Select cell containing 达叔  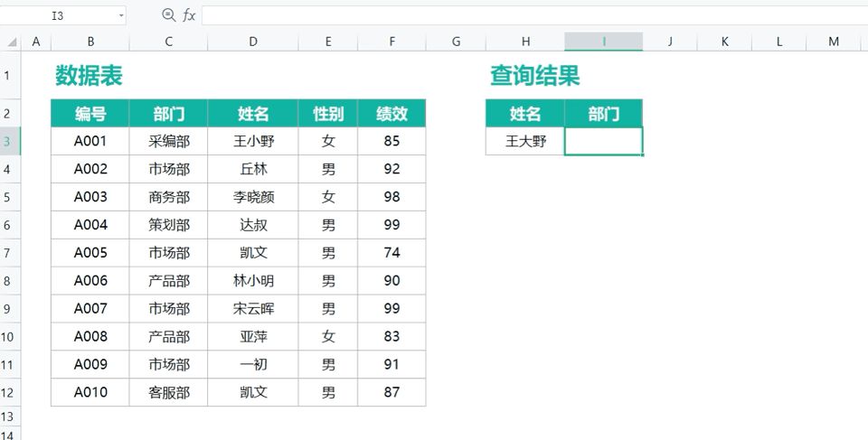(253, 225)
